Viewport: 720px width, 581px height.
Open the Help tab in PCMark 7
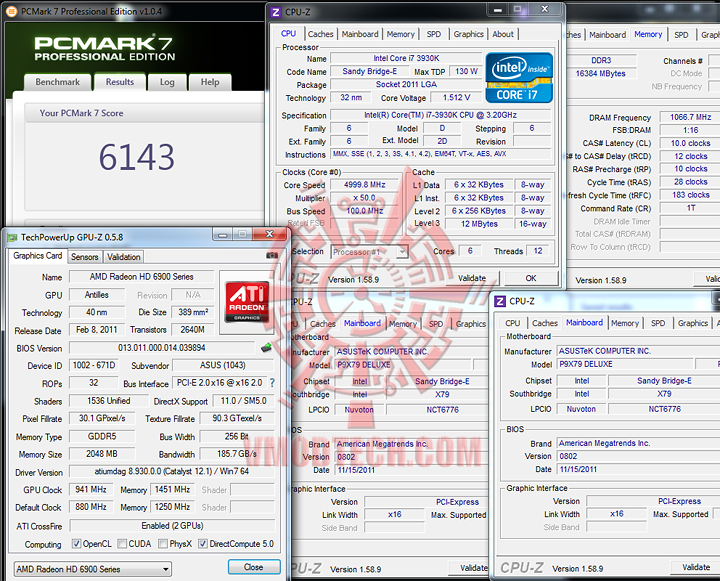pos(210,82)
